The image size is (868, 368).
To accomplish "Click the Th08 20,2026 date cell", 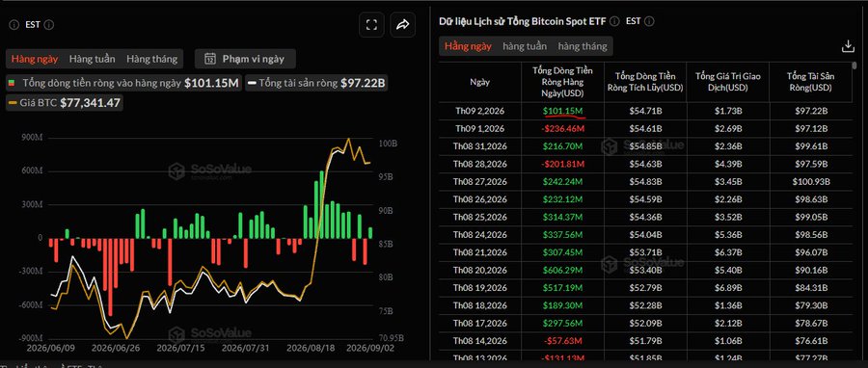I will [x=479, y=270].
